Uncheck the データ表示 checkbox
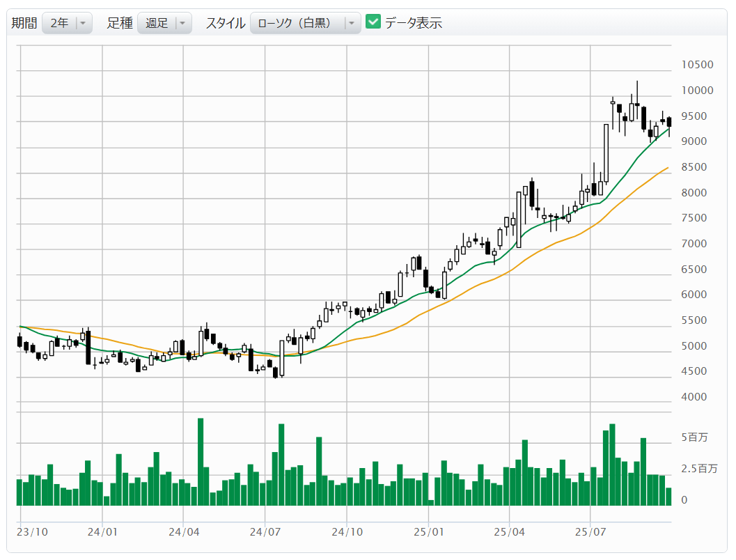Image resolution: width=736 pixels, height=560 pixels. [373, 22]
